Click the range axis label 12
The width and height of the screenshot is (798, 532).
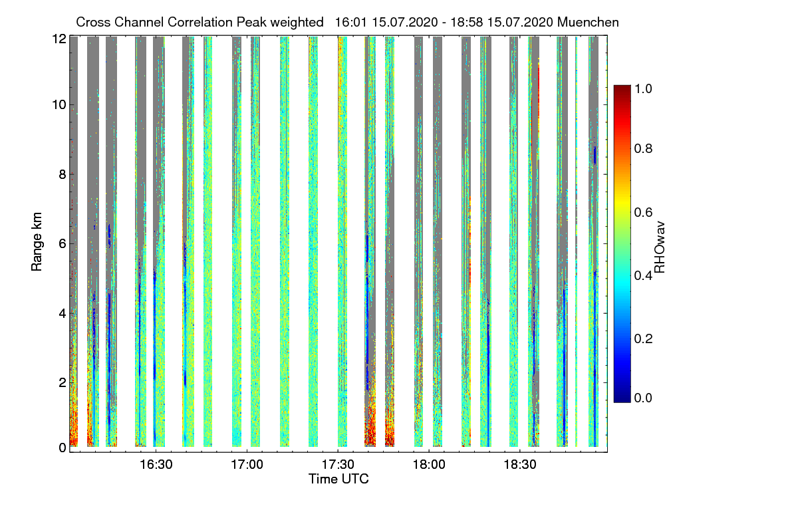coord(59,39)
